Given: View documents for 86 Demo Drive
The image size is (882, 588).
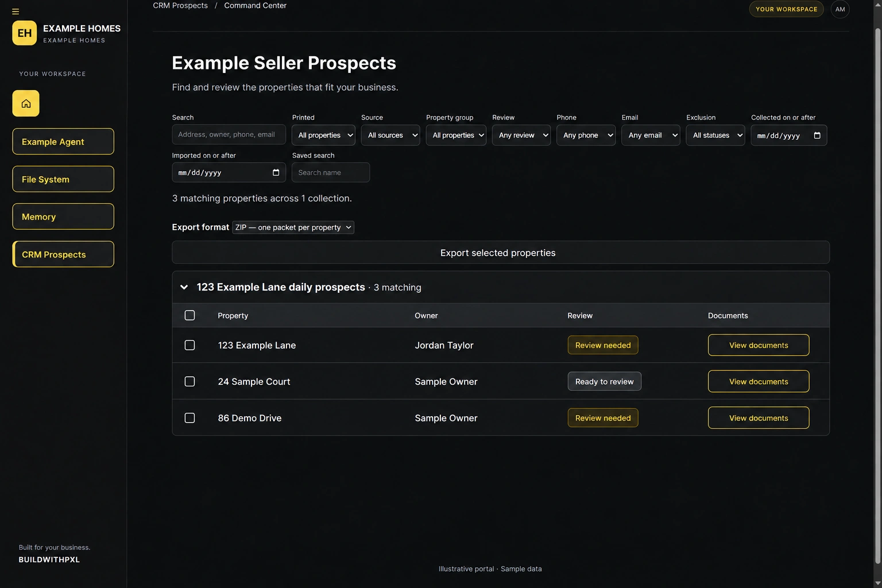Looking at the screenshot, I should (759, 418).
